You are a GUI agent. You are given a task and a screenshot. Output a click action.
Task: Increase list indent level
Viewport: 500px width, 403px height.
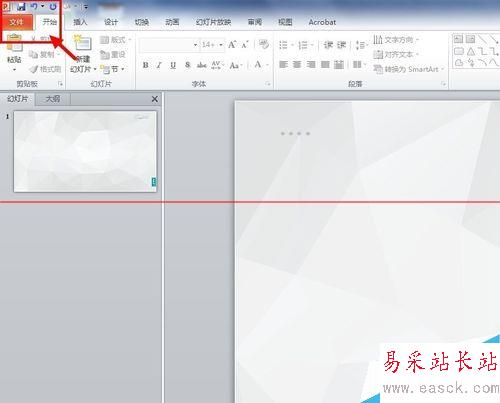[342, 45]
